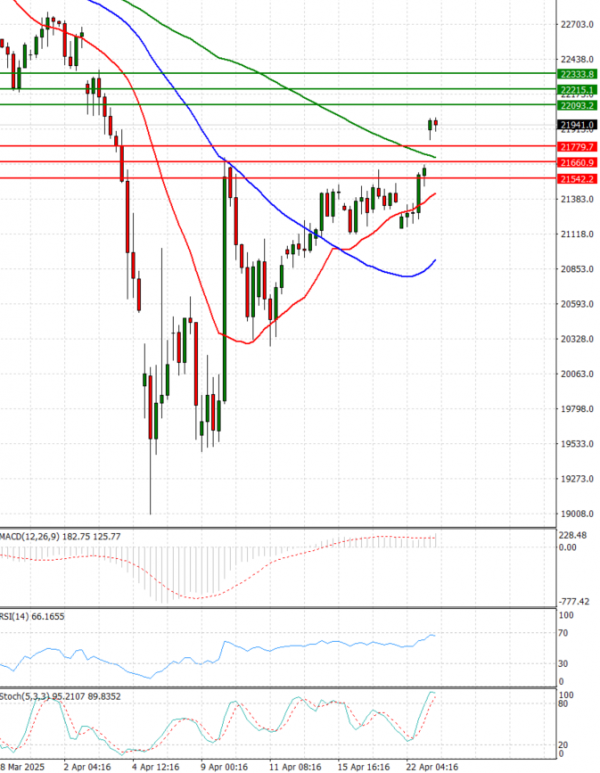Click the MACD scale value 228.48
Viewport: 600px width, 773px height.
coord(572,535)
